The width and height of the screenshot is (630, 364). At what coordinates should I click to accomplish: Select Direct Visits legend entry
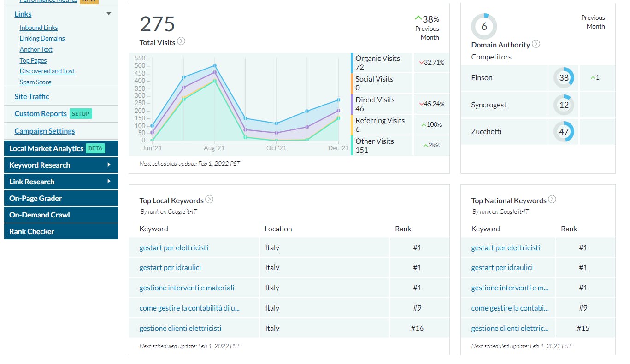[382, 104]
